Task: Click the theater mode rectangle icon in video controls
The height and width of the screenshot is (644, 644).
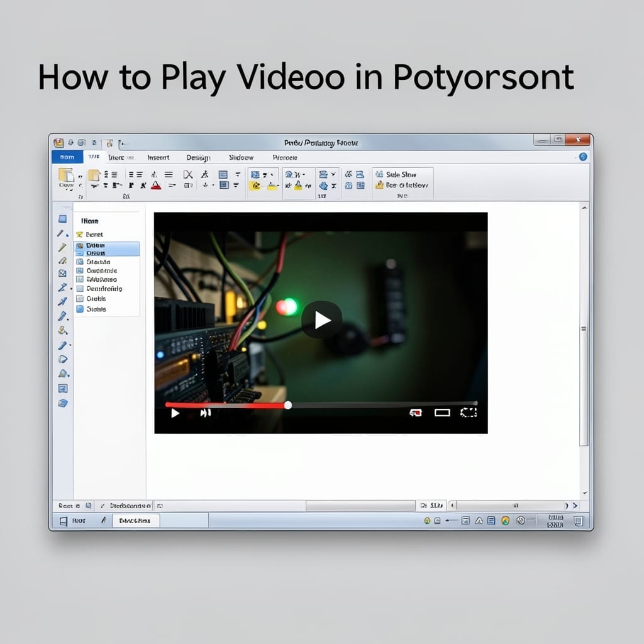Action: (x=442, y=413)
